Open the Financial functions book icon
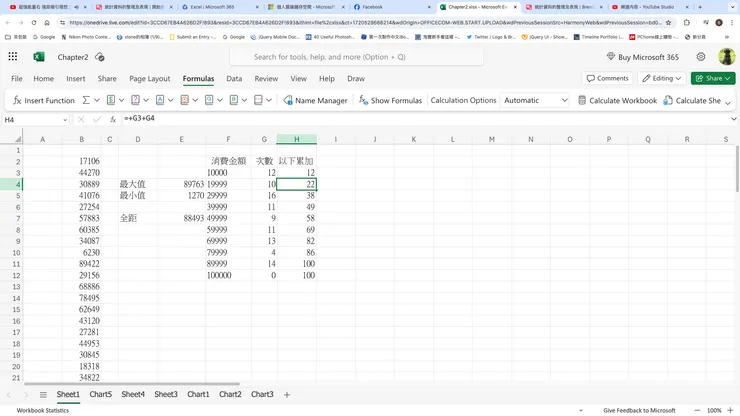 [x=111, y=100]
